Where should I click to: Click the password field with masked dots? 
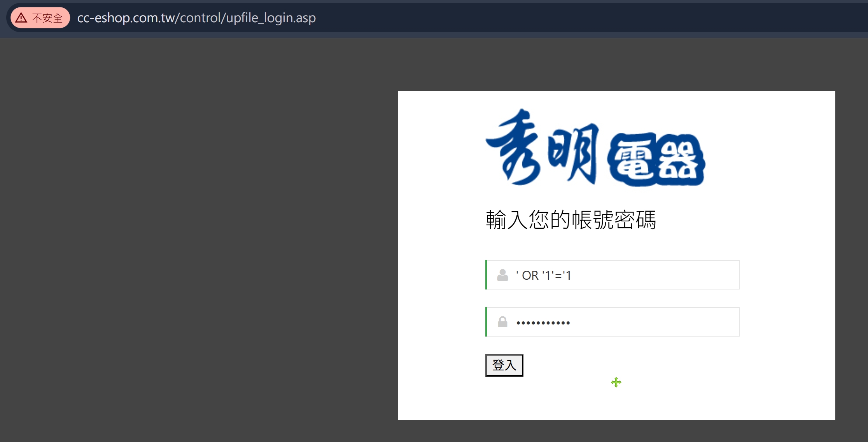pyautogui.click(x=612, y=322)
